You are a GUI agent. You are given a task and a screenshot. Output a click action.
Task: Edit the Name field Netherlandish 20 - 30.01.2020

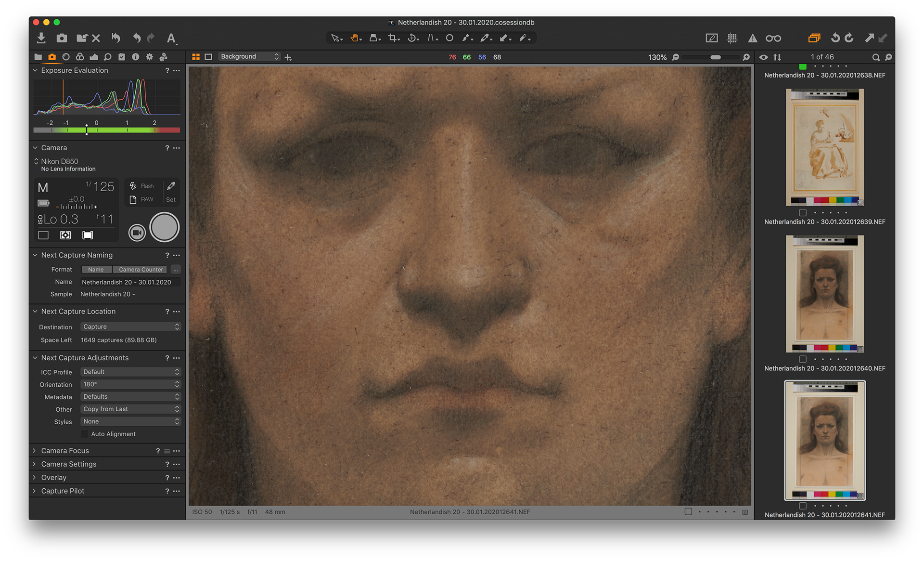(130, 282)
